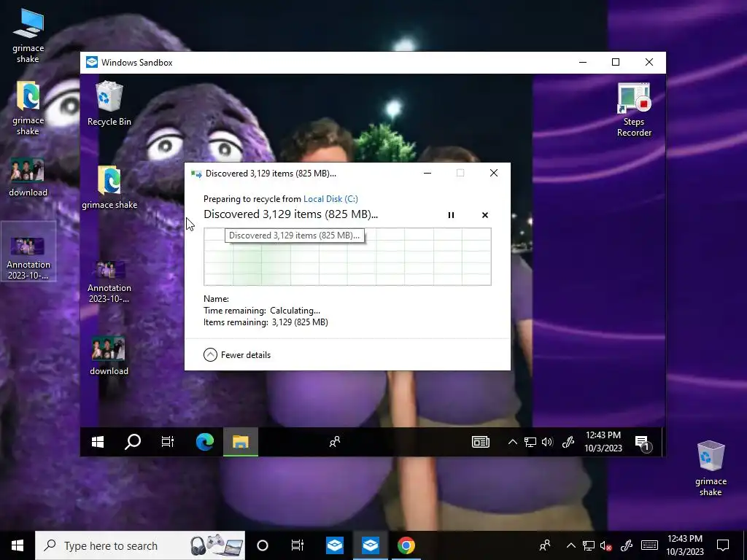Open the sandbox Start menu
This screenshot has height=560, width=747.
tap(98, 442)
